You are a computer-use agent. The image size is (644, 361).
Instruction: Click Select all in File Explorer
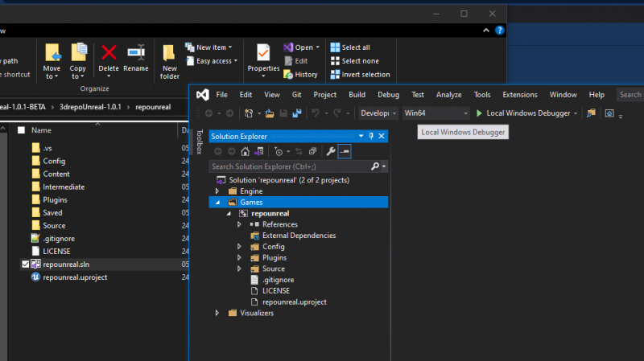pos(350,47)
